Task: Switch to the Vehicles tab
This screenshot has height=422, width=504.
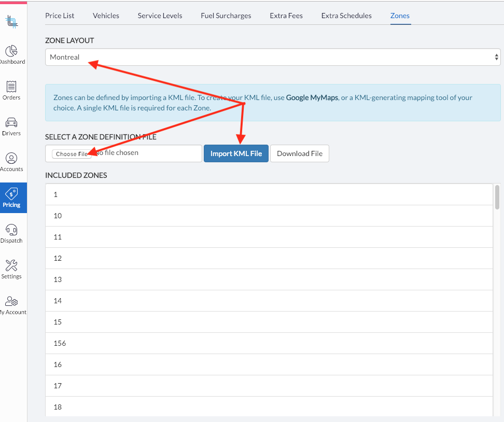Action: click(106, 16)
